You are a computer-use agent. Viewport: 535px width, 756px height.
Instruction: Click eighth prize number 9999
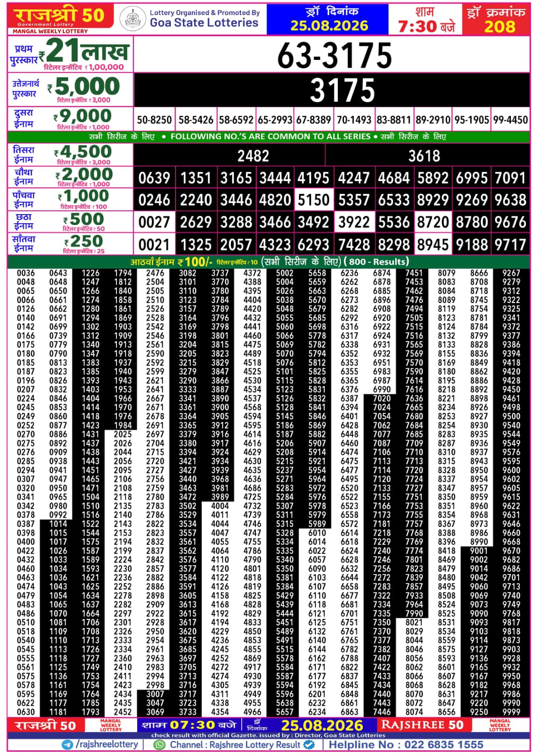(511, 712)
